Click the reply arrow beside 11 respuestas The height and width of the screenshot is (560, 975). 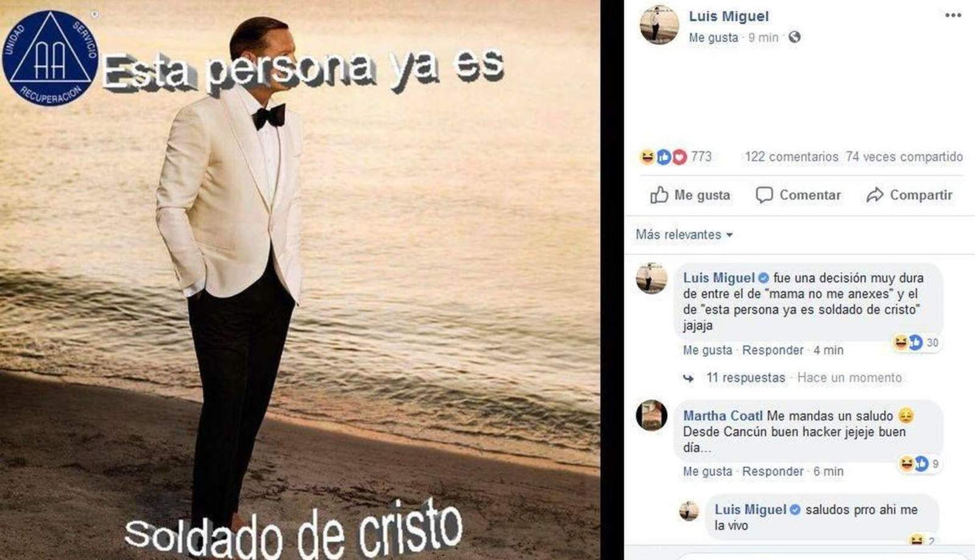(x=688, y=378)
